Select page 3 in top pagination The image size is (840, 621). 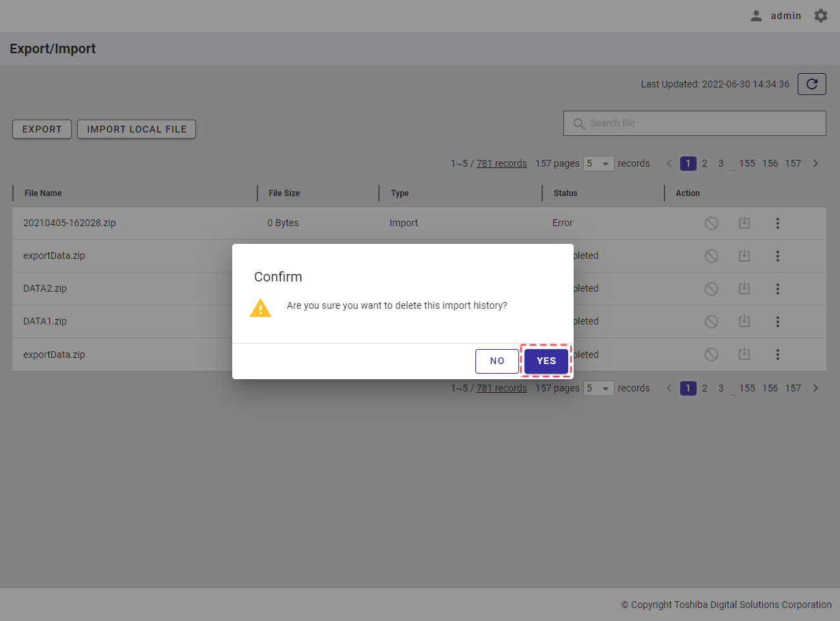[721, 163]
